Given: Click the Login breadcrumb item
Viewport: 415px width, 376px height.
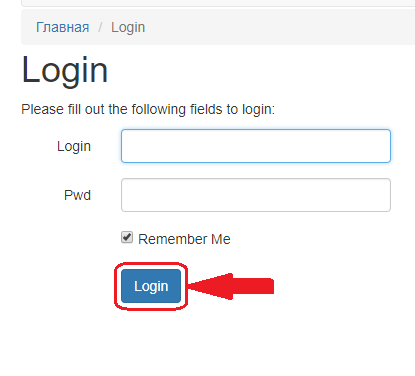Looking at the screenshot, I should tap(128, 28).
